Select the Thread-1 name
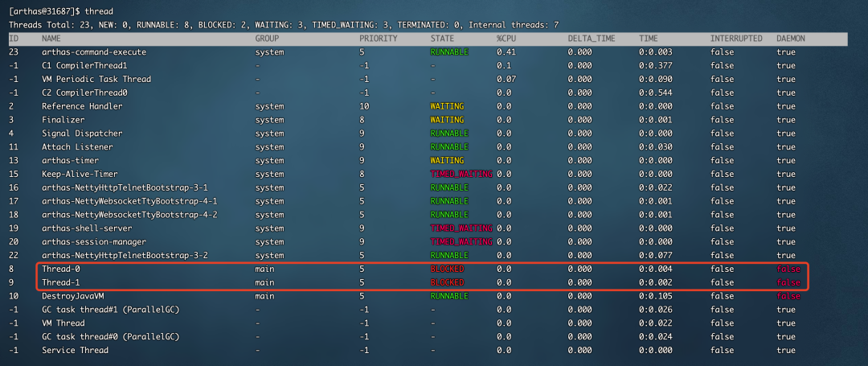 (61, 282)
